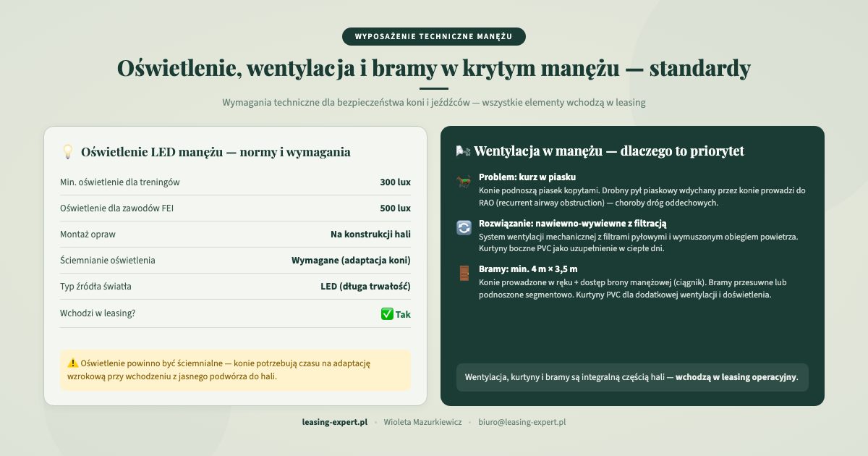Select the '300 lux' training lighting value
The height and width of the screenshot is (456, 868).
coord(397,182)
